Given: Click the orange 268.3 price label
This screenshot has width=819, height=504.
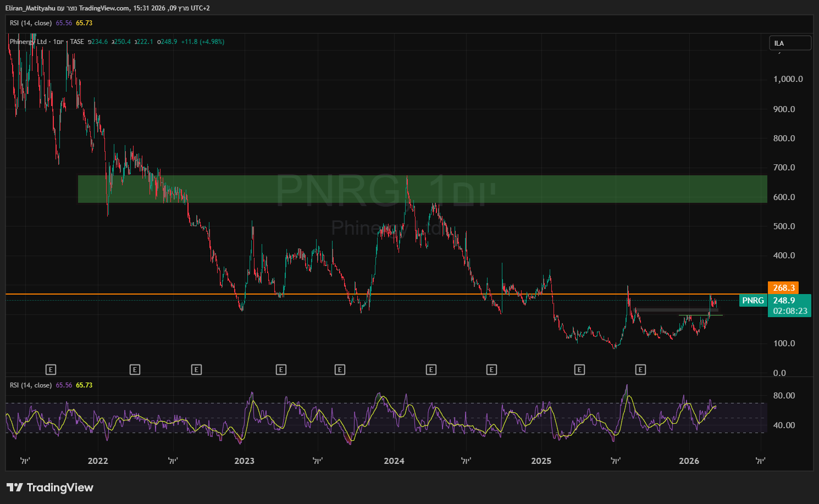Looking at the screenshot, I should (783, 288).
